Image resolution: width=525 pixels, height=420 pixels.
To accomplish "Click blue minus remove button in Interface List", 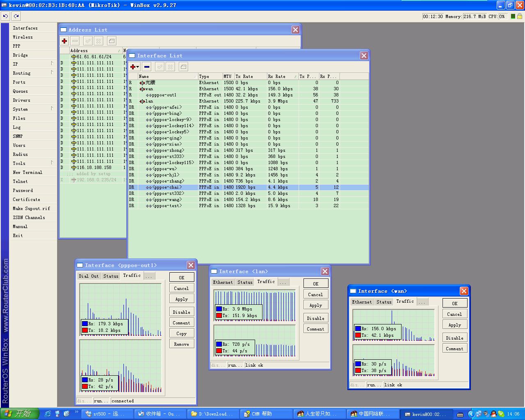I will pyautogui.click(x=147, y=66).
